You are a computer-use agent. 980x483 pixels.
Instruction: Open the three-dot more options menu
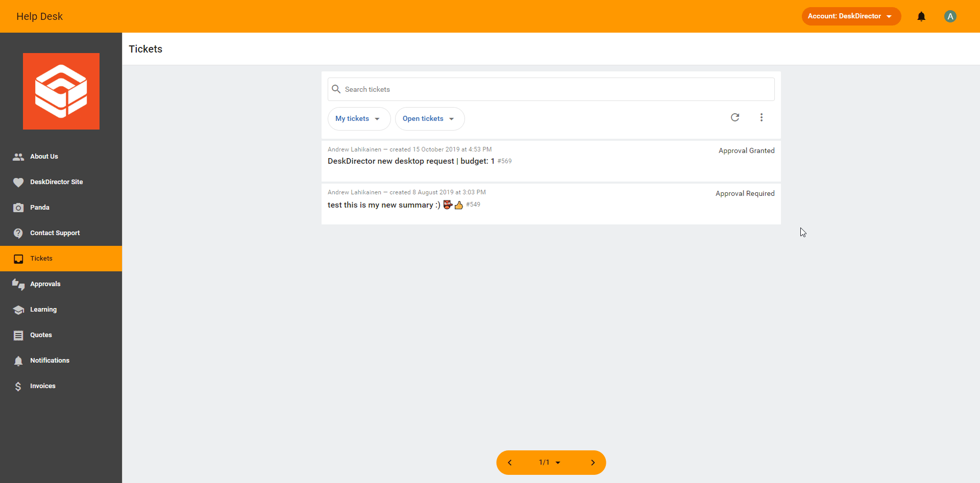click(762, 117)
